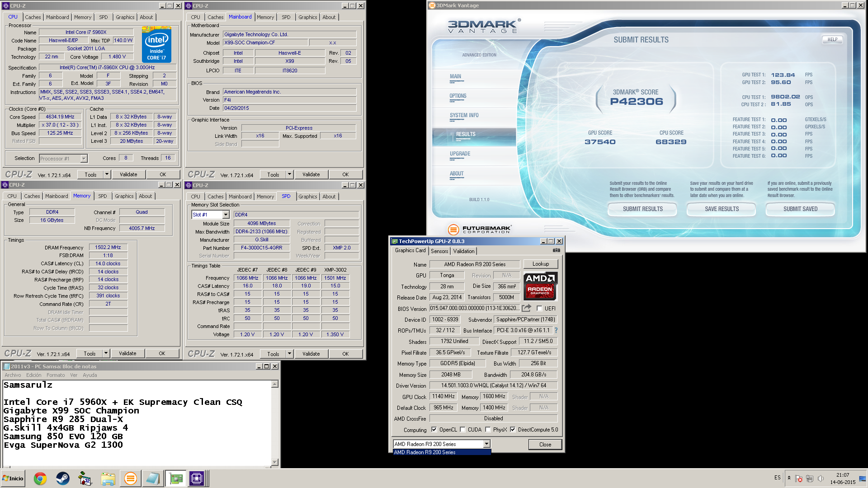Click Validate in the CPU-Z Mainboard window
The width and height of the screenshot is (868, 488).
point(311,174)
